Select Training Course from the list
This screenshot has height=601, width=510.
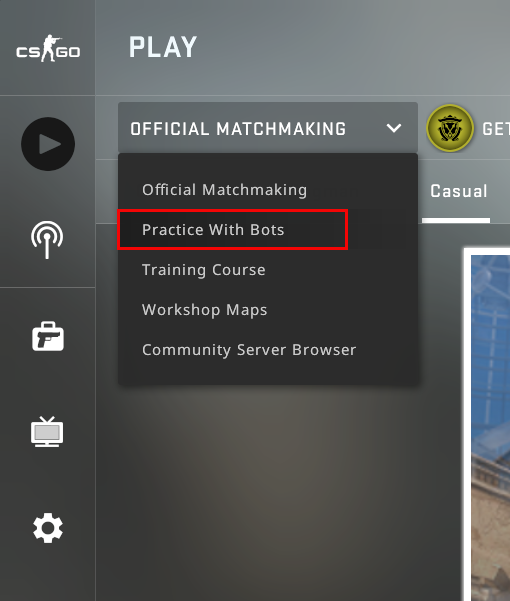point(203,270)
